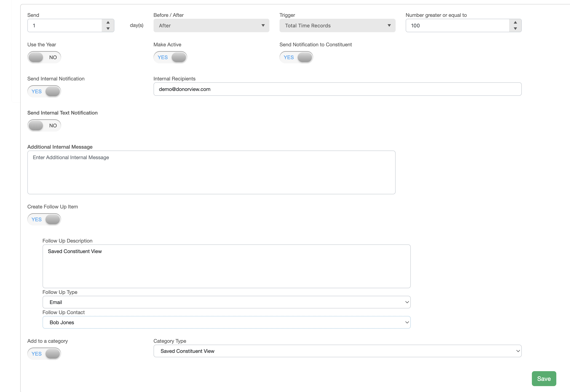Expand the Category Type dropdown
The image size is (570, 392).
click(x=337, y=351)
